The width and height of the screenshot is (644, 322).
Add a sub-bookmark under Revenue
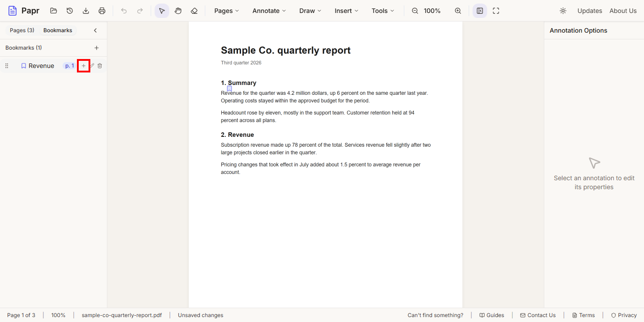pos(84,66)
